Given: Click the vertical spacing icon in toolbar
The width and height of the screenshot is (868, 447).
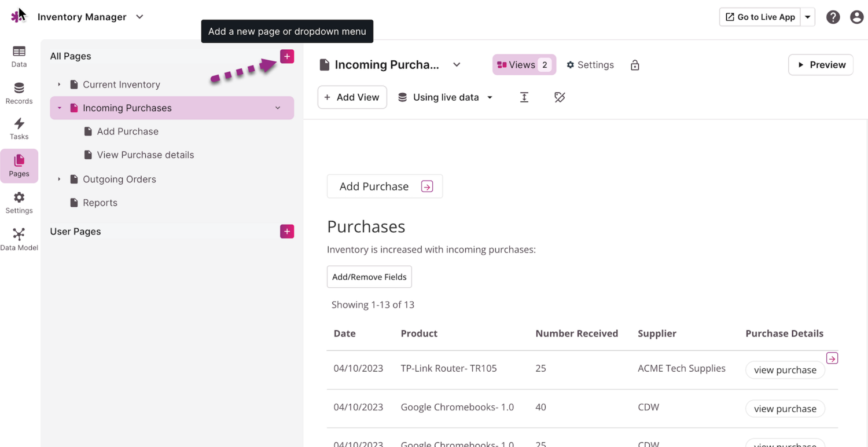Looking at the screenshot, I should tap(524, 97).
